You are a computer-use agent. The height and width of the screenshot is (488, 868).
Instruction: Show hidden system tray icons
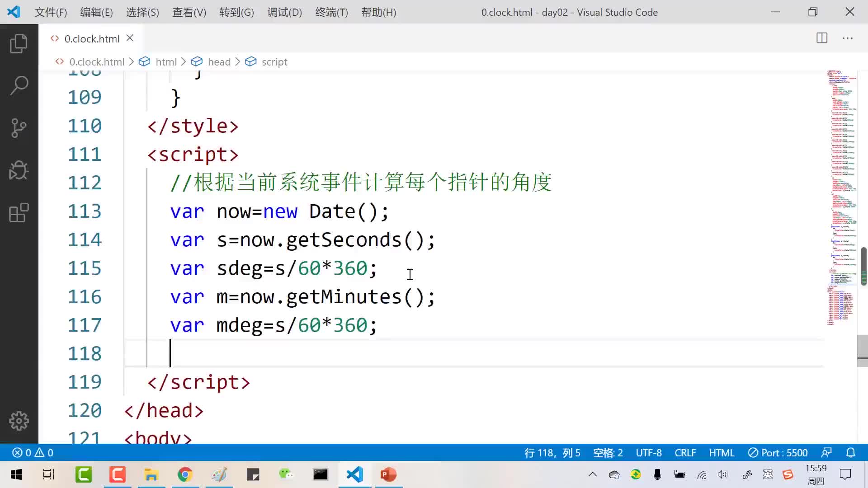tap(592, 474)
